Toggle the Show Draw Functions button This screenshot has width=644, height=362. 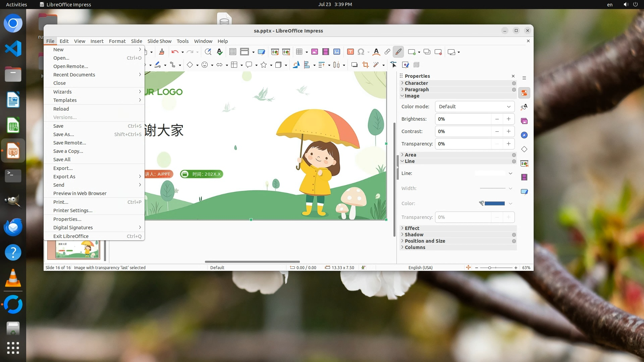click(x=398, y=52)
